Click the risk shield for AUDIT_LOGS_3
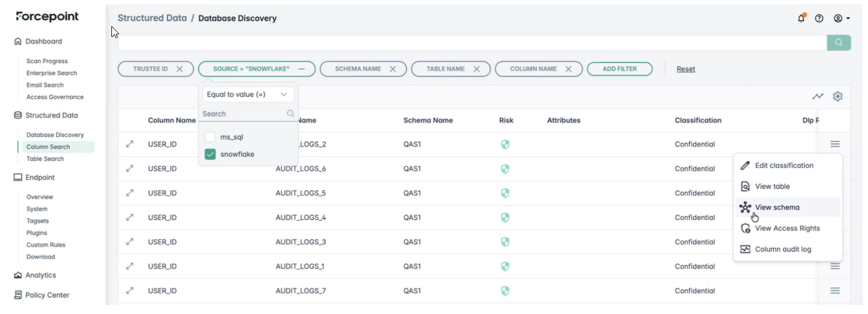This screenshot has height=314, width=868. coord(505,242)
